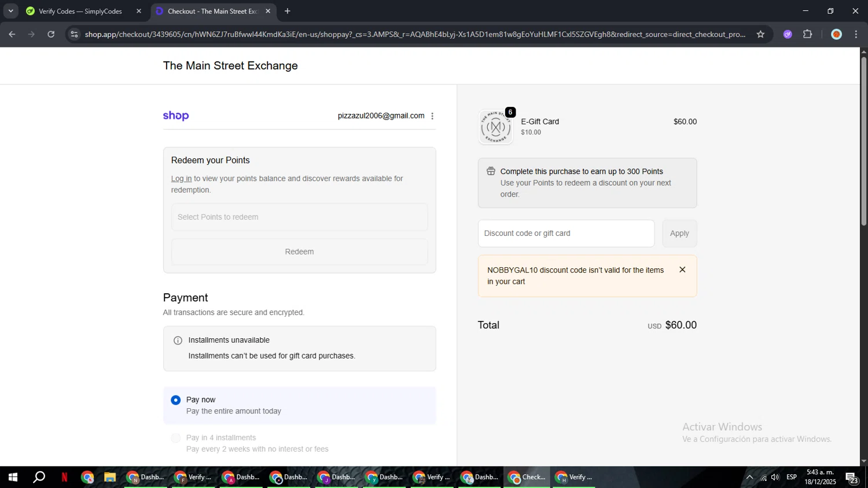This screenshot has width=868, height=488.
Task: Click Complete this purchase to earn points text
Action: 582,172
